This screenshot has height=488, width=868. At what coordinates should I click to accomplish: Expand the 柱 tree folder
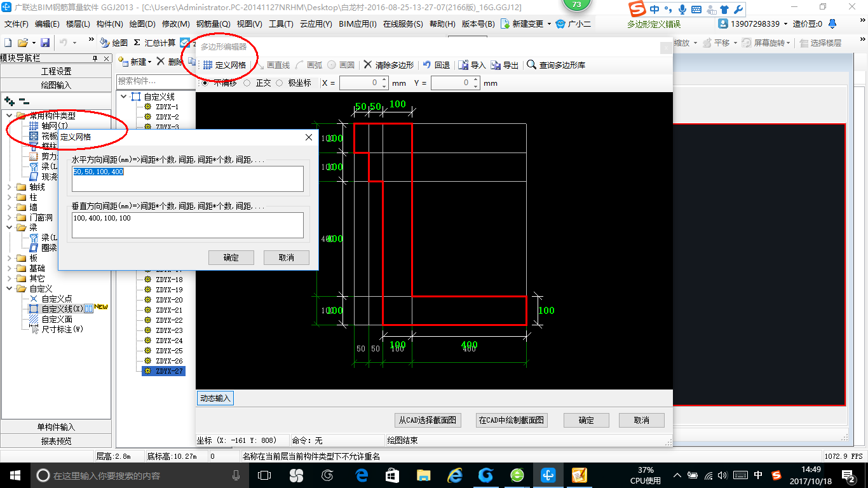click(10, 197)
